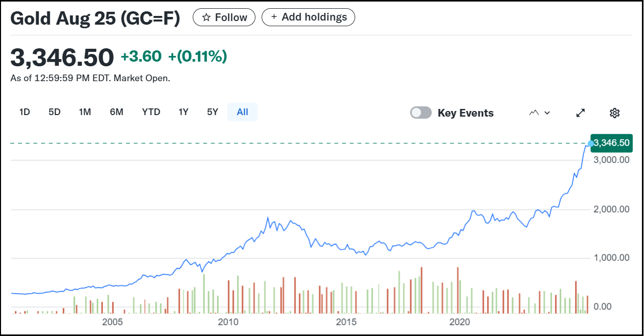Open chart settings gear
The height and width of the screenshot is (336, 644).
[x=614, y=113]
